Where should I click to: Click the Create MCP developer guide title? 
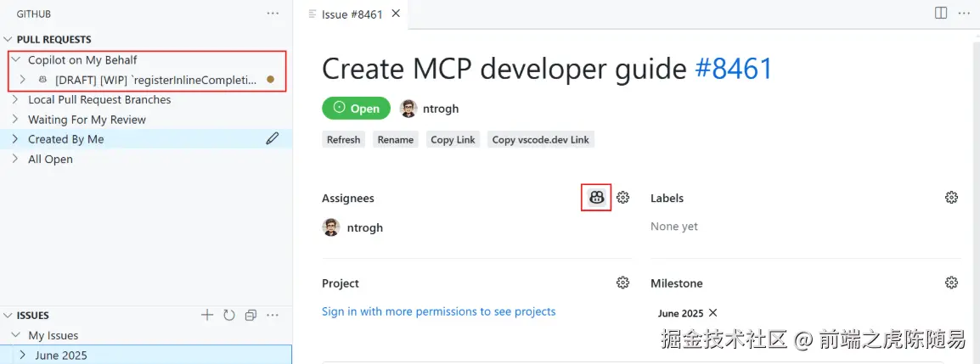[x=504, y=69]
